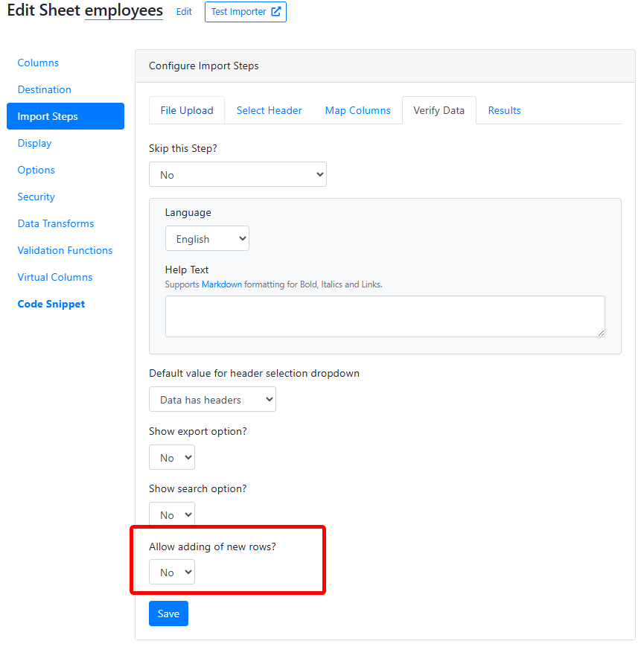Open Skip this Step dropdown

click(237, 174)
